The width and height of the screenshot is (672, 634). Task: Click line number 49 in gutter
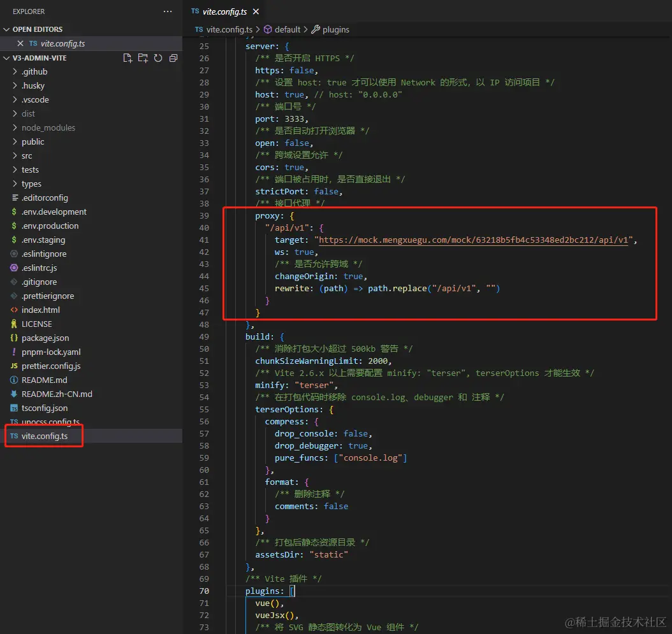204,336
